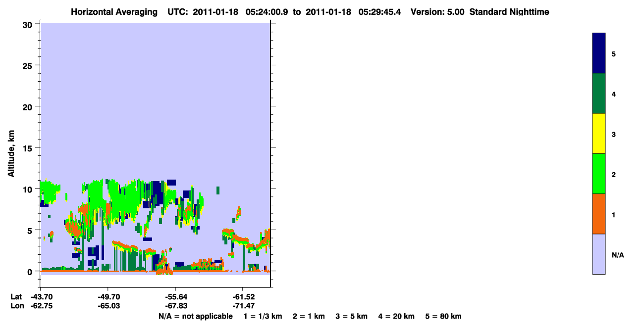Click the color bar label '1'
This screenshot has height=330, width=644.
pos(614,215)
